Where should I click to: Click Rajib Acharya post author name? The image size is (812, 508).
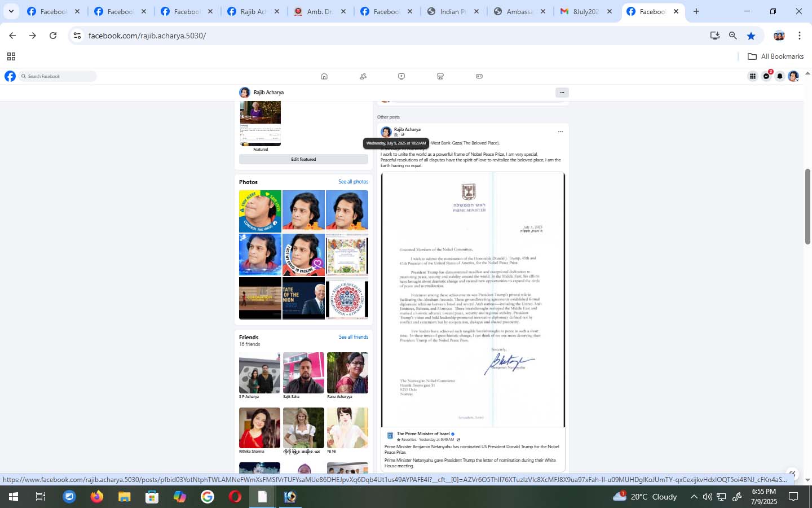click(x=407, y=129)
